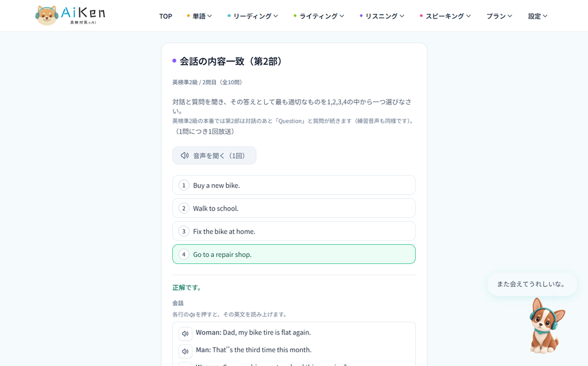
Task: Click the puppy mascot with headphones
Action: pos(547,325)
